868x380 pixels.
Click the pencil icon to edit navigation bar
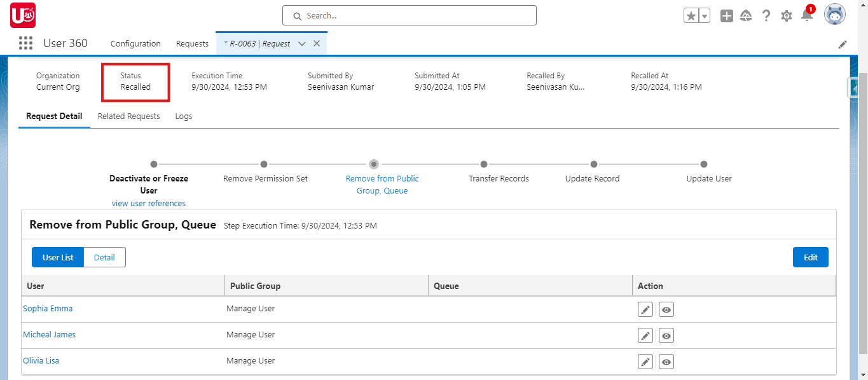[x=843, y=44]
